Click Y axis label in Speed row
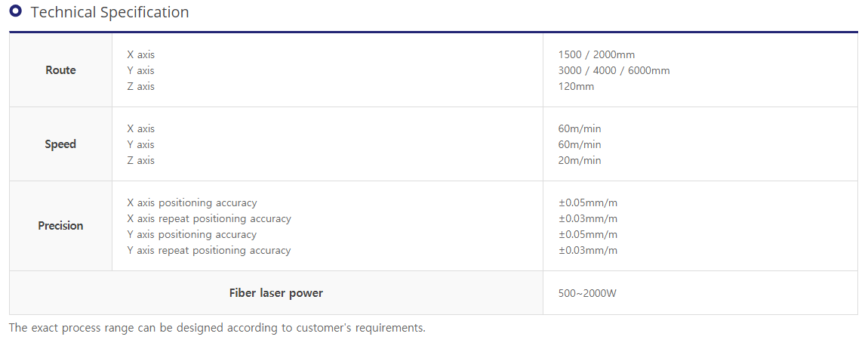Screen dimensions: 868x349 (x=140, y=144)
